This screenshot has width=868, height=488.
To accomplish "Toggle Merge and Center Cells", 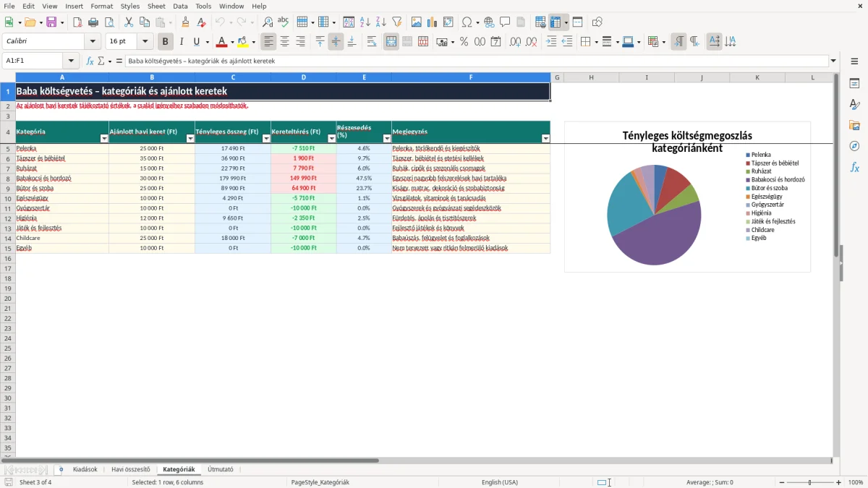I will [391, 42].
